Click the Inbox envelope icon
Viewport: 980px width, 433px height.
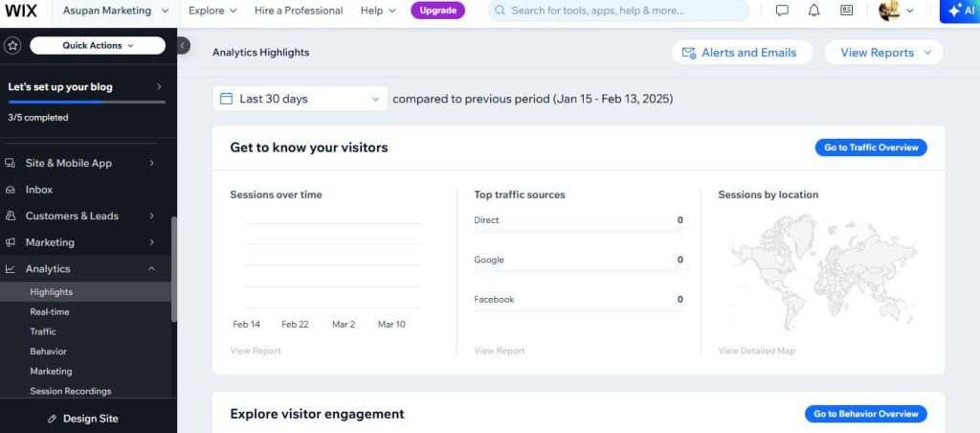click(x=10, y=190)
